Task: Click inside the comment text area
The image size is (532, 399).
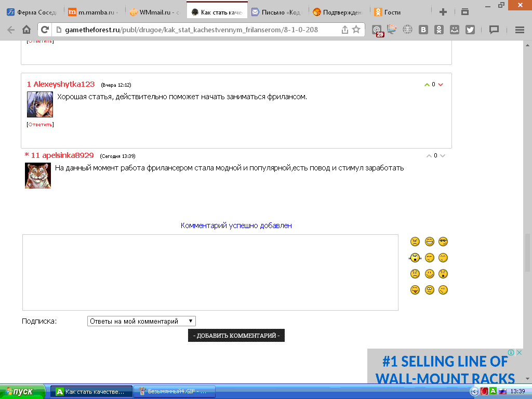Action: (x=210, y=272)
